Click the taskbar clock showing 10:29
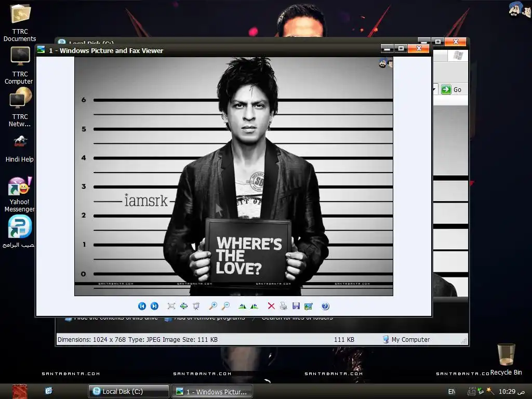 [512, 392]
